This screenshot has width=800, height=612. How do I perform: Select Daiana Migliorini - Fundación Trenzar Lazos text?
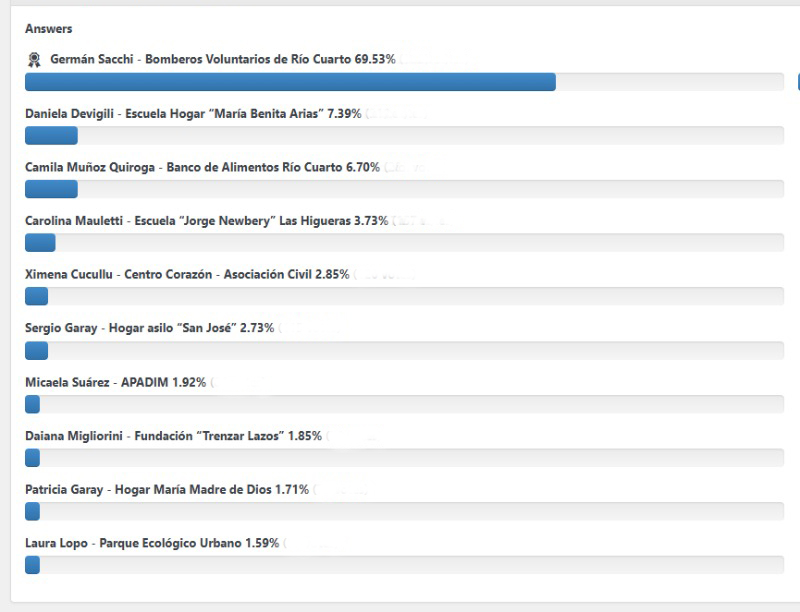click(173, 436)
